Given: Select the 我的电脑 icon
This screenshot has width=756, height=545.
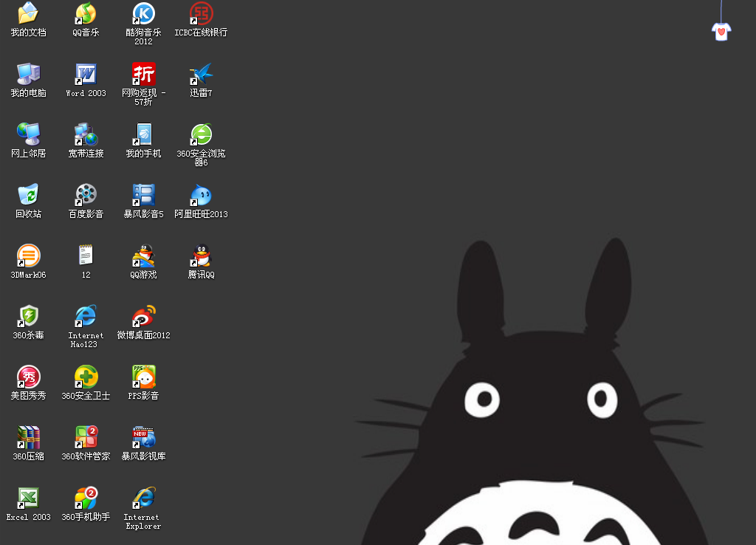Looking at the screenshot, I should pos(28,74).
